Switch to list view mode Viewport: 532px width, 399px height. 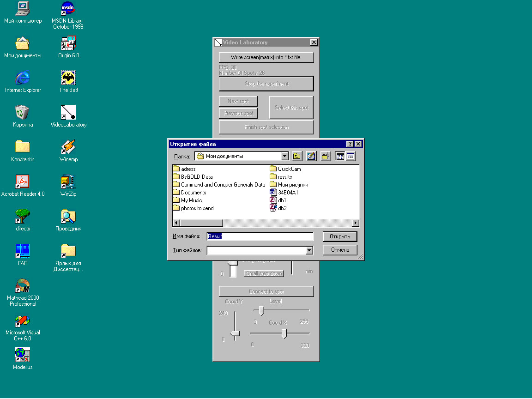[x=340, y=156]
